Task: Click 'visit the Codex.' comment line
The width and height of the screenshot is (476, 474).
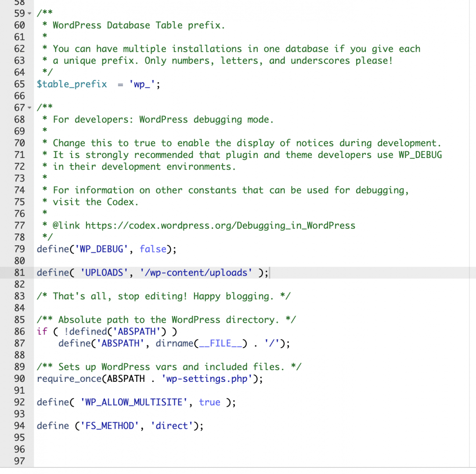Action: pyautogui.click(x=96, y=202)
